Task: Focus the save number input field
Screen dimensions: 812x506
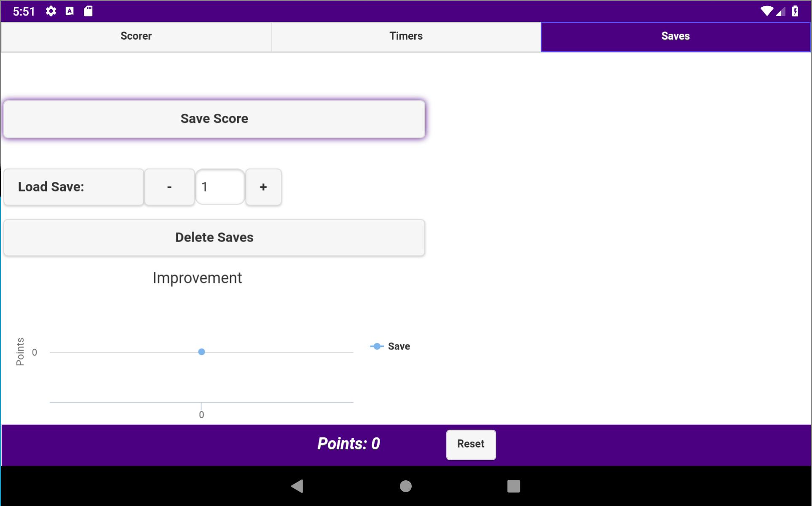Action: 220,187
